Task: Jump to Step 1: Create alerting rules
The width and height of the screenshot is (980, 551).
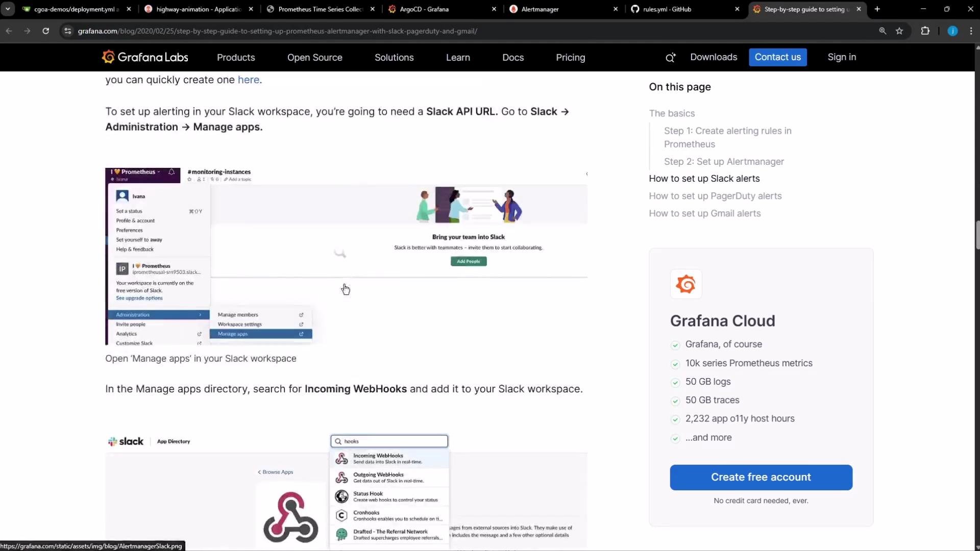Action: click(x=728, y=137)
